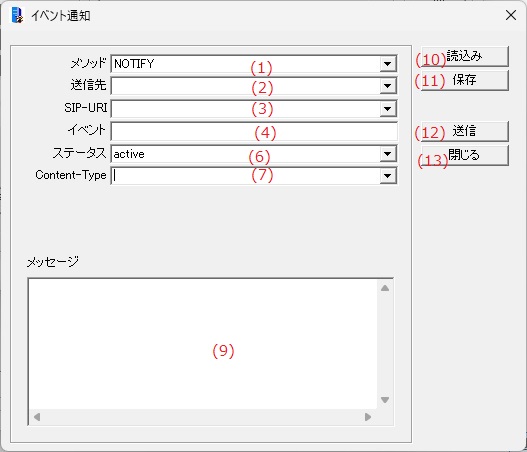Click the message area scroll left arrow
The width and height of the screenshot is (527, 452).
tap(37, 417)
